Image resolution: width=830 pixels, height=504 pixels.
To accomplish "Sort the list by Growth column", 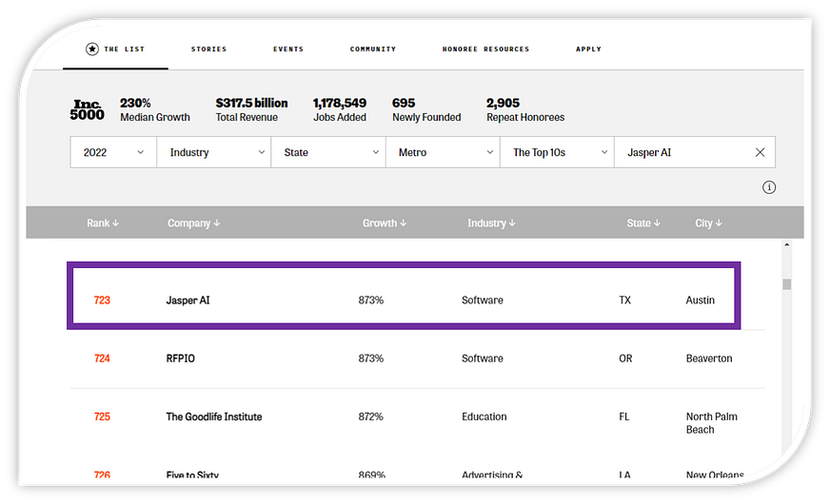I will pyautogui.click(x=385, y=223).
